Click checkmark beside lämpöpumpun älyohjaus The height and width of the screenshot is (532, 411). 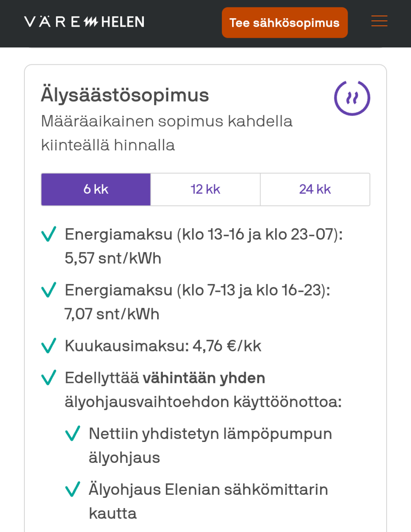click(73, 434)
